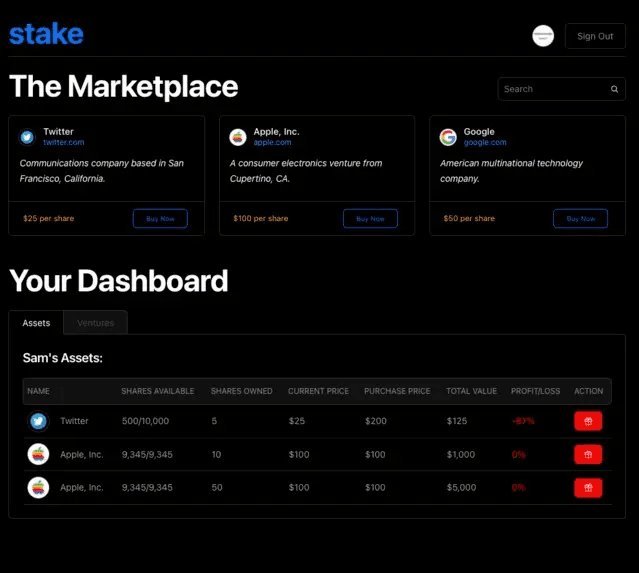
Task: Click the Twitter logo in marketplace card
Action: 27,137
